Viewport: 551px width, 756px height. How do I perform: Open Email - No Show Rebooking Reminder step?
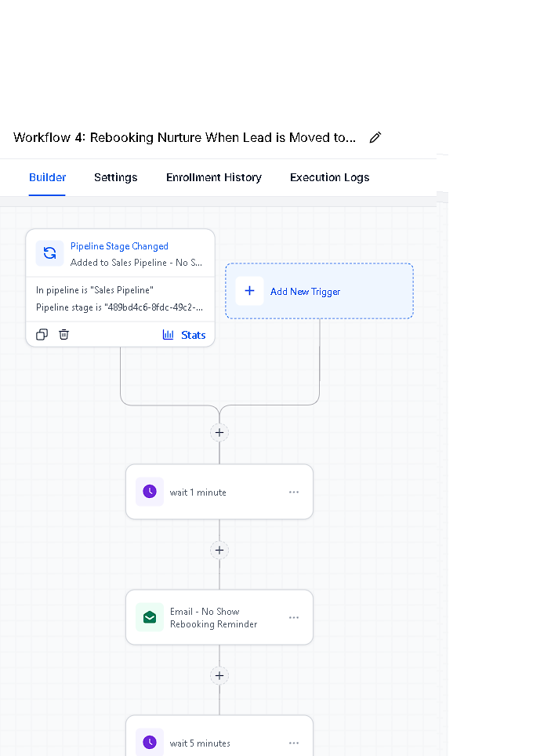pyautogui.click(x=219, y=617)
